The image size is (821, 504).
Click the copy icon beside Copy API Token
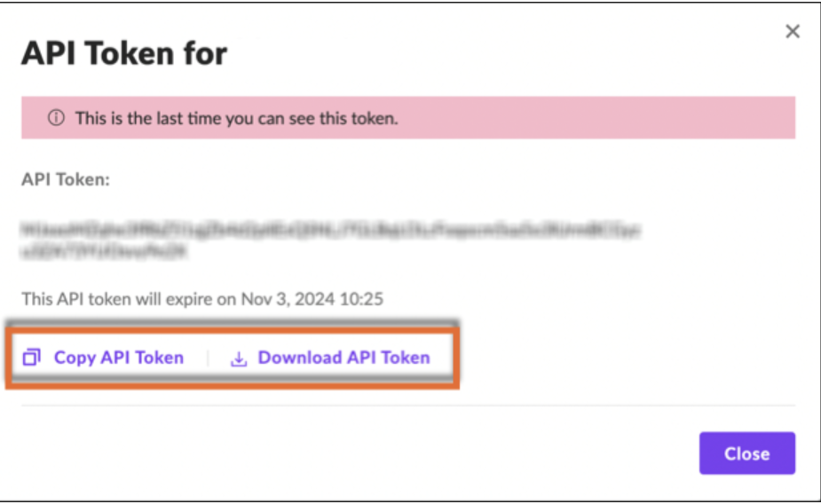32,358
